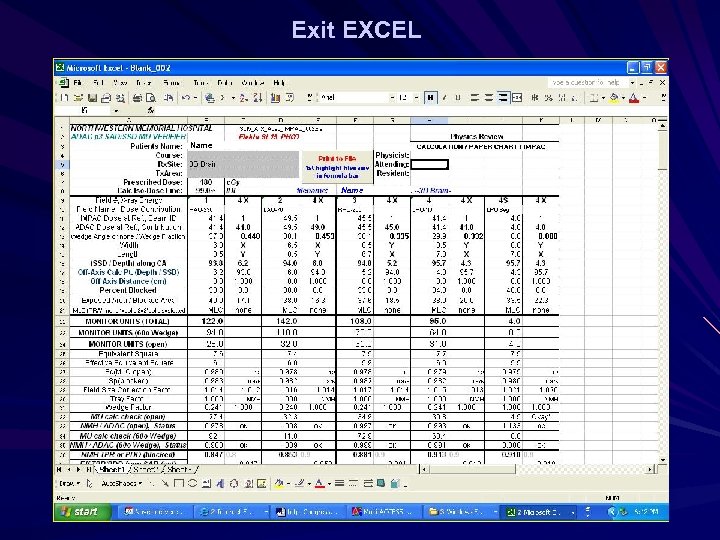720x540 pixels.
Task: Select the Rectangle drawing tool
Action: click(x=179, y=484)
